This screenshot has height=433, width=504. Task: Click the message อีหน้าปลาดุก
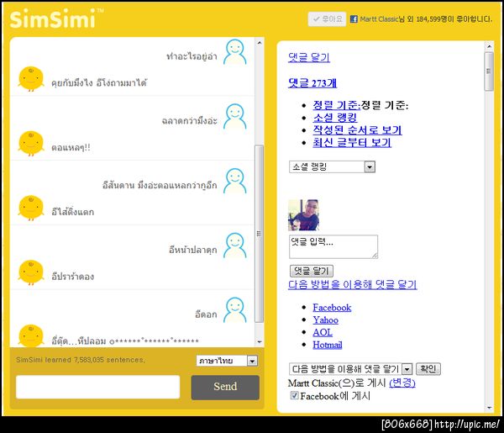[x=193, y=250]
